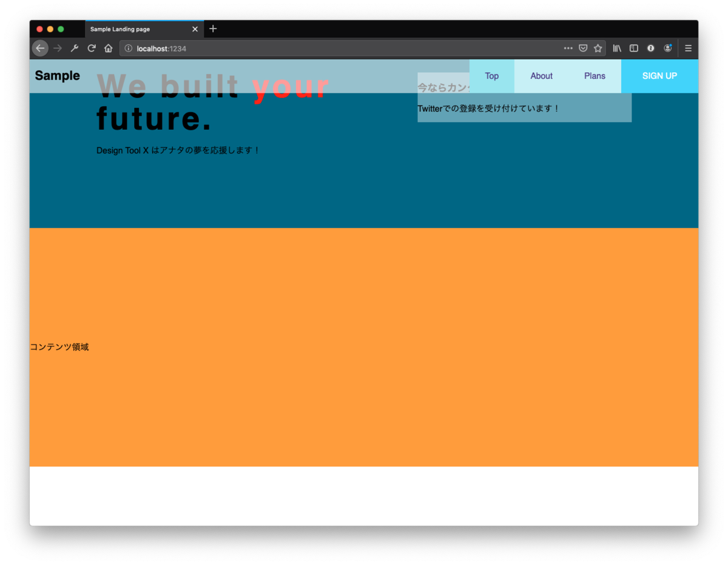728x565 pixels.
Task: Click the round extension icon in toolbar
Action: point(651,49)
